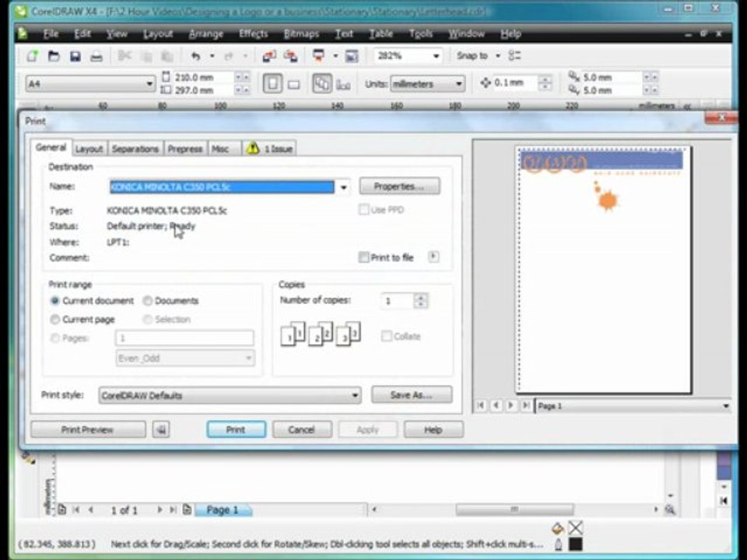This screenshot has width=747, height=560.
Task: Click the add page icon before 1 of 1
Action: [x=62, y=509]
